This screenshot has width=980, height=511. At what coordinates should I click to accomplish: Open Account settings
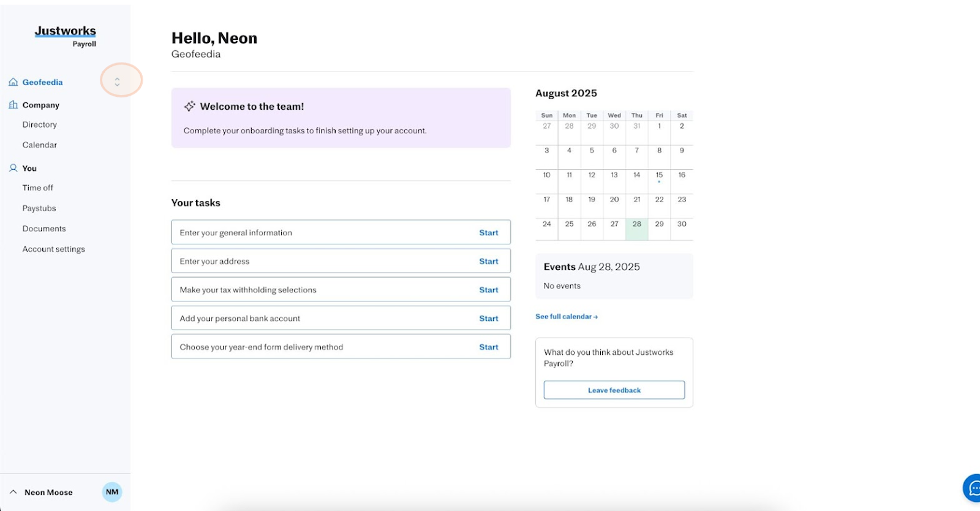click(x=54, y=249)
